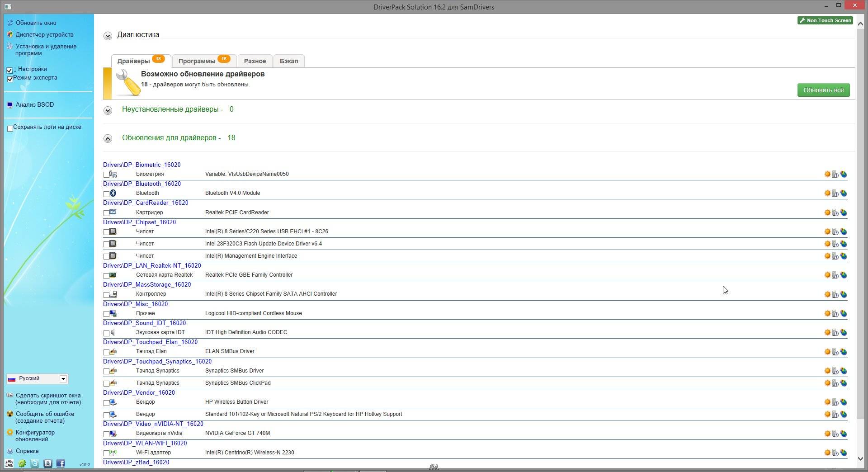The width and height of the screenshot is (868, 472).
Task: Open the Twitter icon link
Action: pyautogui.click(x=35, y=463)
